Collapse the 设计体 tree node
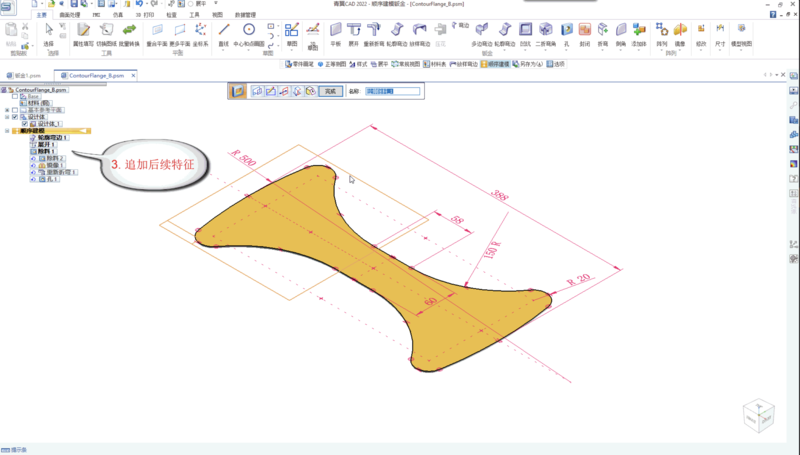Image resolution: width=800 pixels, height=455 pixels. (7, 116)
